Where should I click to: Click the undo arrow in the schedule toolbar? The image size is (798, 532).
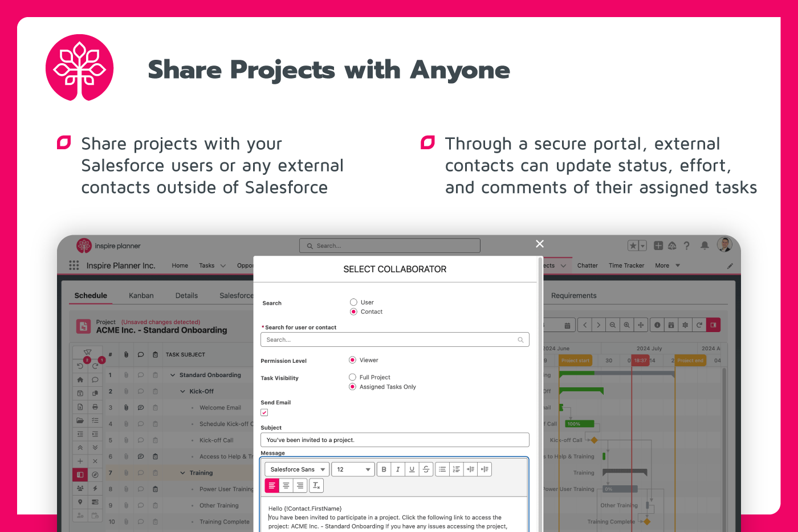pyautogui.click(x=80, y=366)
